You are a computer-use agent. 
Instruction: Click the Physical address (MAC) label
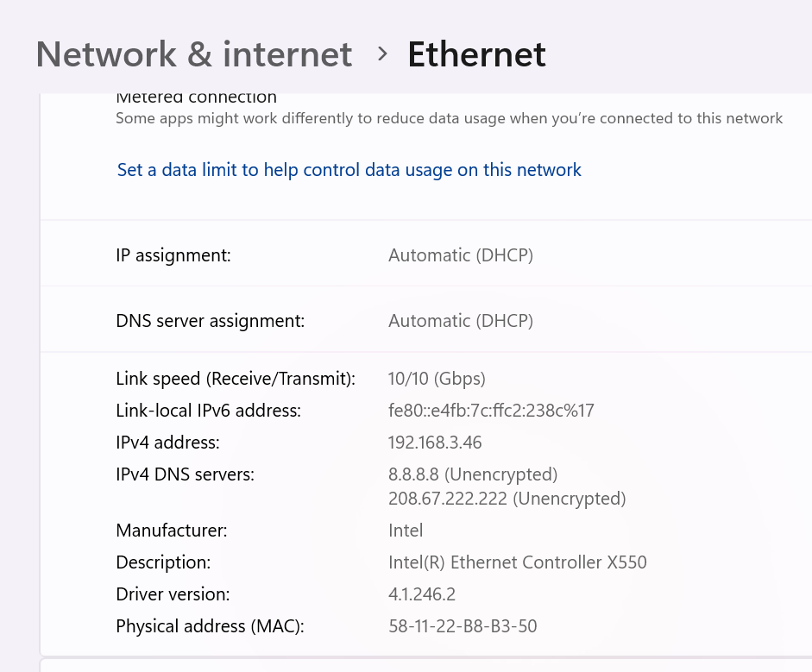click(210, 626)
